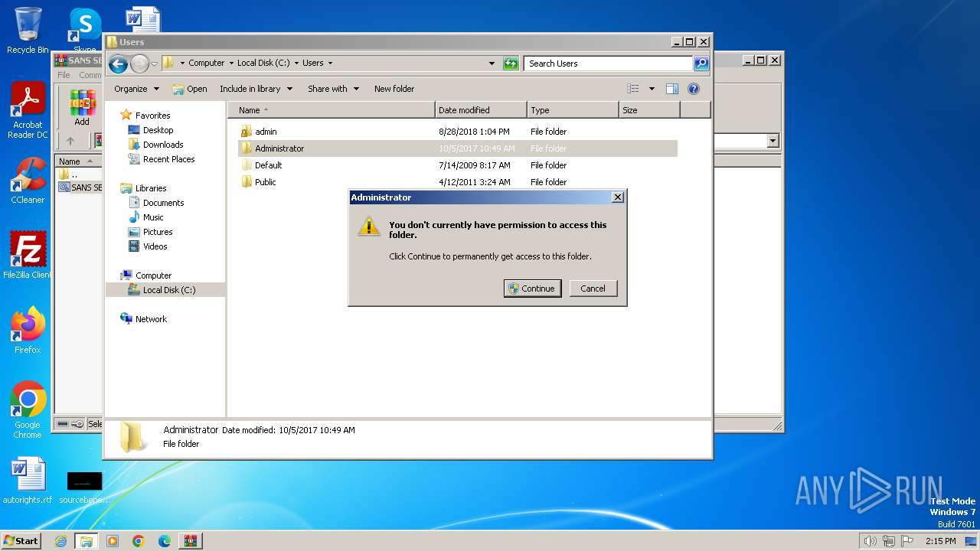
Task: Click the search magnifier icon
Action: (701, 64)
